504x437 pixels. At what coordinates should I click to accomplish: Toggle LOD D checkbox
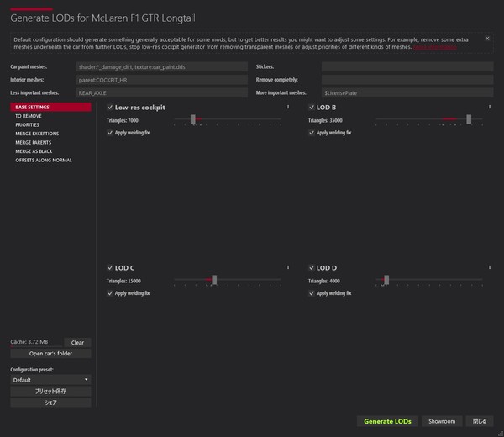[312, 267]
